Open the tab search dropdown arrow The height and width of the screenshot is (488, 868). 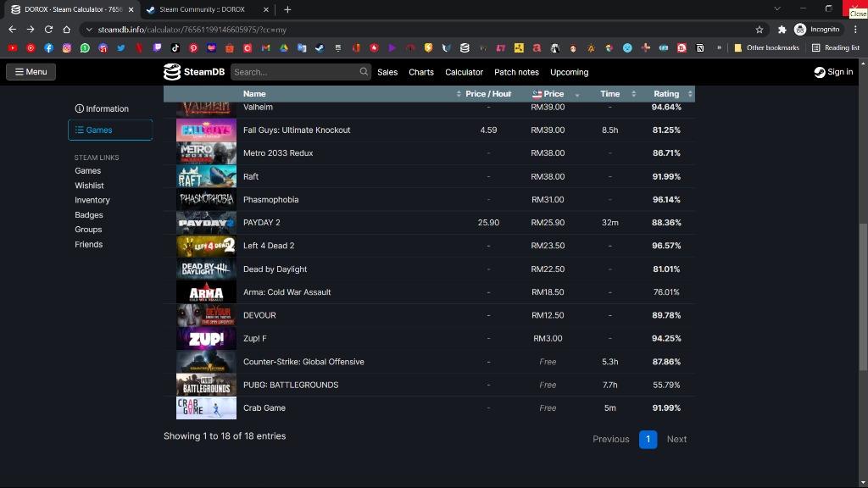pyautogui.click(x=777, y=8)
